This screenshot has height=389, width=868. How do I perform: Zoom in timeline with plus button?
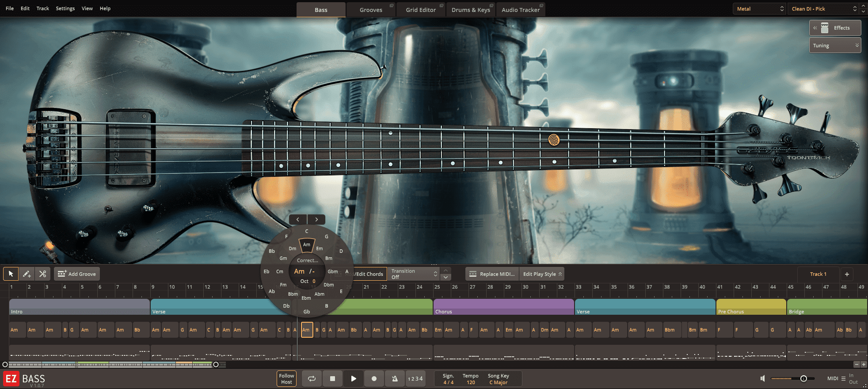[864, 364]
